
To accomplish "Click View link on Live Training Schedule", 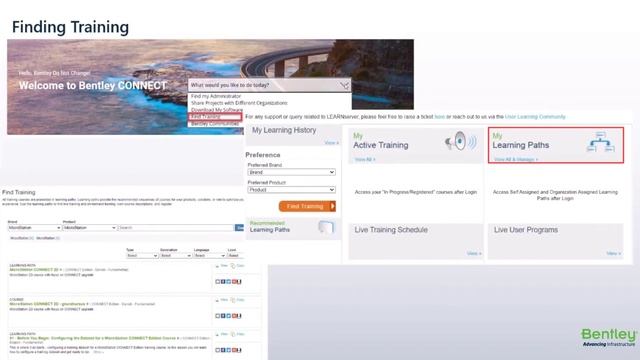I will pyautogui.click(x=474, y=253).
